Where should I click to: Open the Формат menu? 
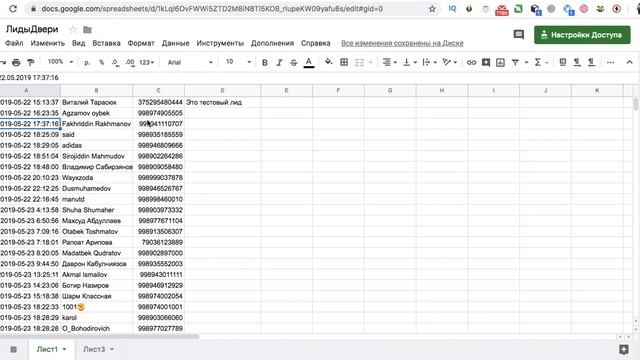[x=141, y=43]
